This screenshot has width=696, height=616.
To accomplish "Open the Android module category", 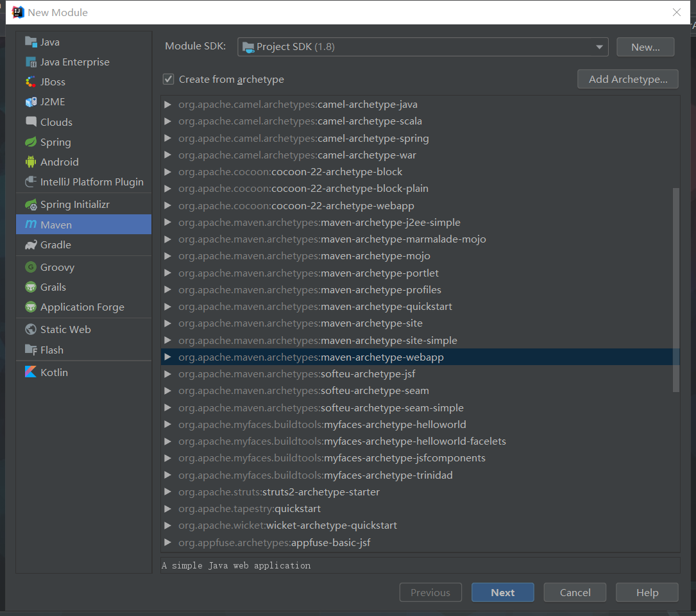I will pyautogui.click(x=60, y=162).
